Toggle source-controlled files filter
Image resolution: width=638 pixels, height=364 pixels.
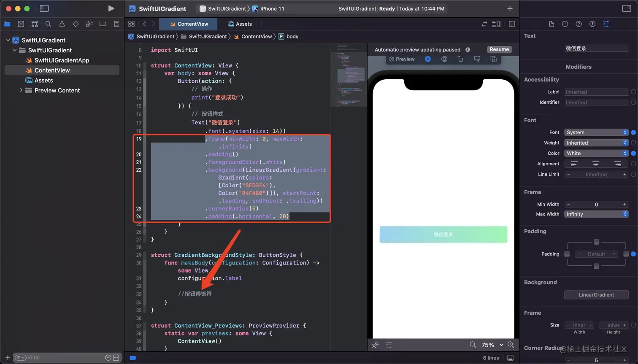click(x=116, y=358)
